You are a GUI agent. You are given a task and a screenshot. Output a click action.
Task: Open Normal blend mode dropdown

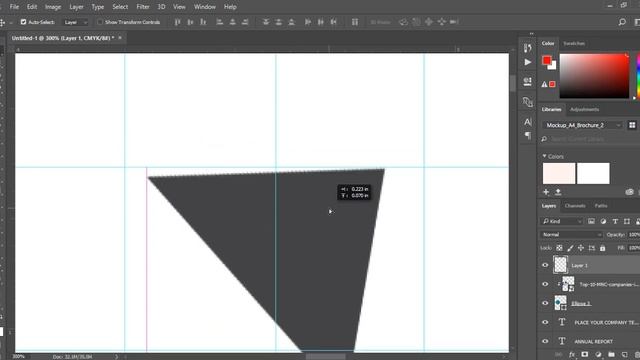click(571, 235)
